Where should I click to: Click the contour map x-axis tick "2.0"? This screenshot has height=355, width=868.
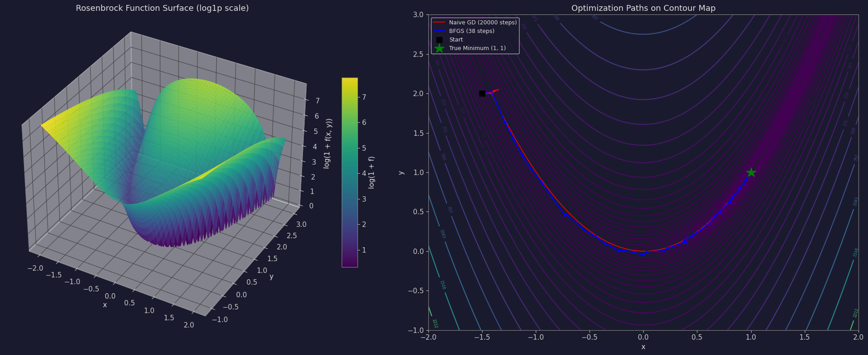click(859, 337)
